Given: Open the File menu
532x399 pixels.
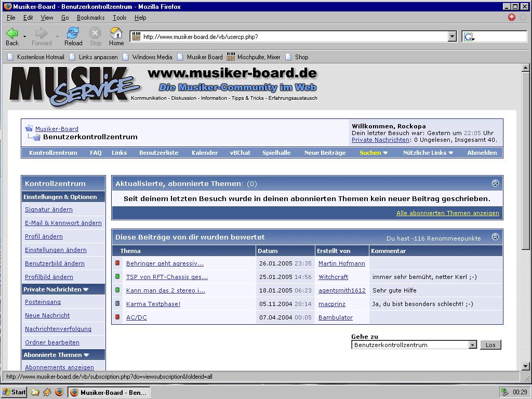Looking at the screenshot, I should coord(11,18).
